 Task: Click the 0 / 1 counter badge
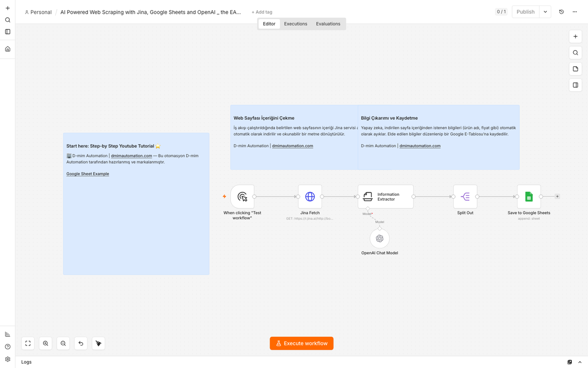501,12
